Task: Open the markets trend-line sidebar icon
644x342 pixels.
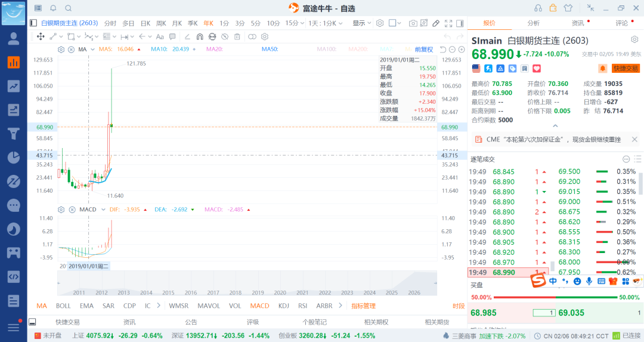Action: click(x=14, y=87)
